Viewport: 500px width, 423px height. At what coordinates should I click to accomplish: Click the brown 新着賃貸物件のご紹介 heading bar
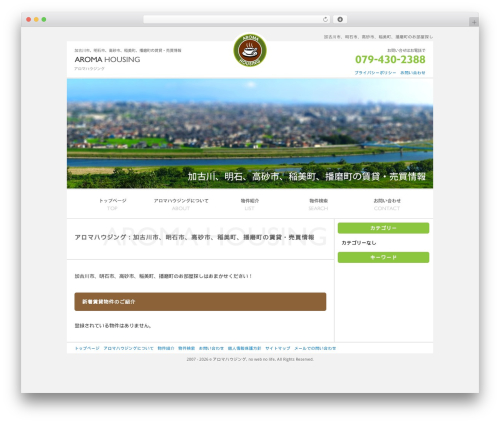200,302
